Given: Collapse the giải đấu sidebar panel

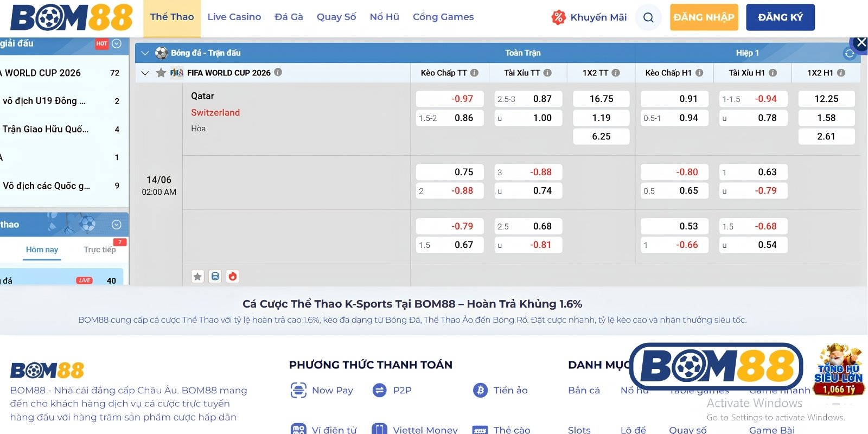Looking at the screenshot, I should pos(117,43).
